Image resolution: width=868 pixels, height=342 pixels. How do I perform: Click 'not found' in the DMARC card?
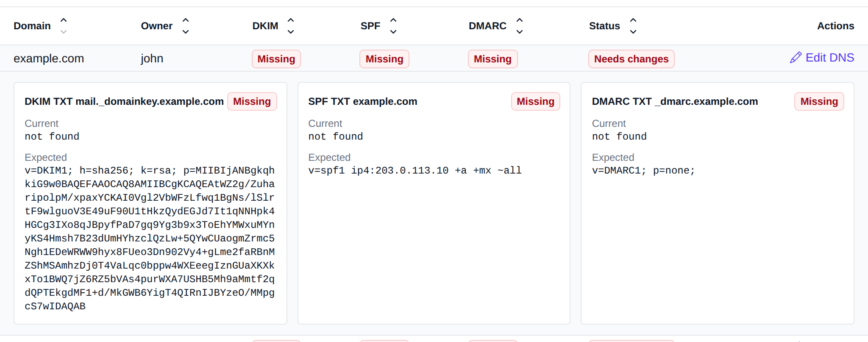620,137
